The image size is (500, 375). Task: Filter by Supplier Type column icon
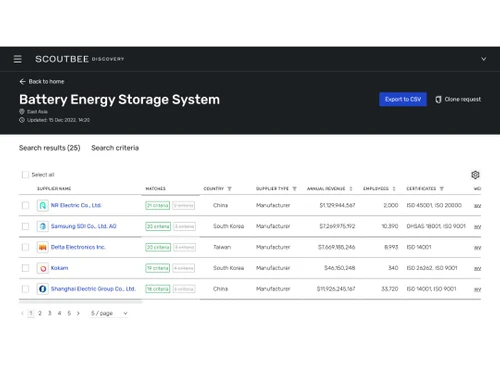294,189
